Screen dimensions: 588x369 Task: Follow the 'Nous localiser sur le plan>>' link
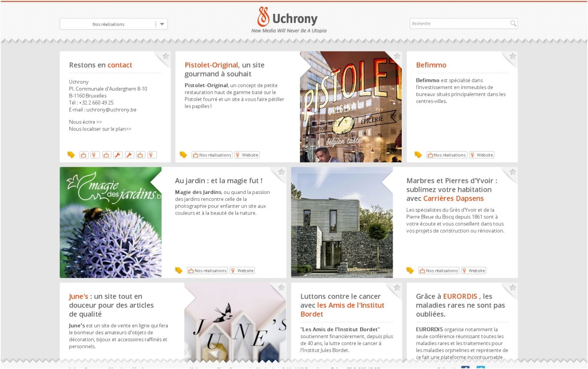[x=100, y=129]
